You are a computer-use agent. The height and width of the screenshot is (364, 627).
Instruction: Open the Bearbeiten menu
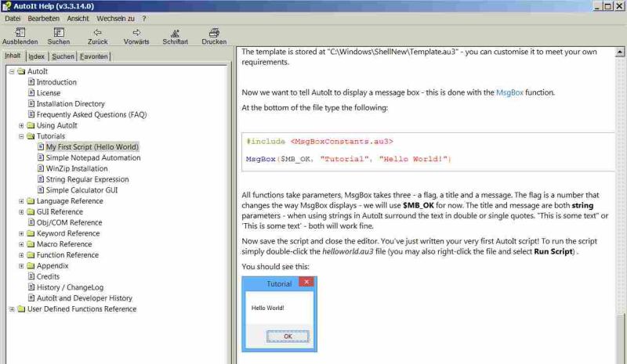tap(44, 18)
